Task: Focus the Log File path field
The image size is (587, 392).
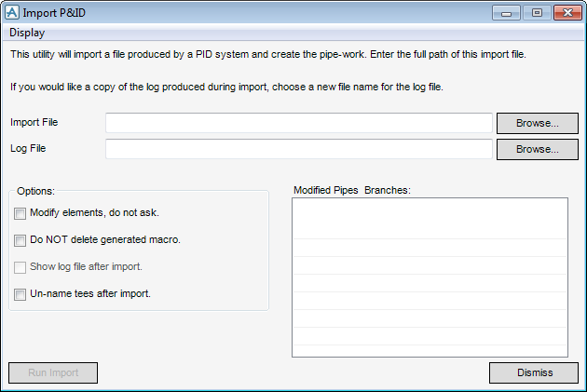Action: (x=298, y=149)
